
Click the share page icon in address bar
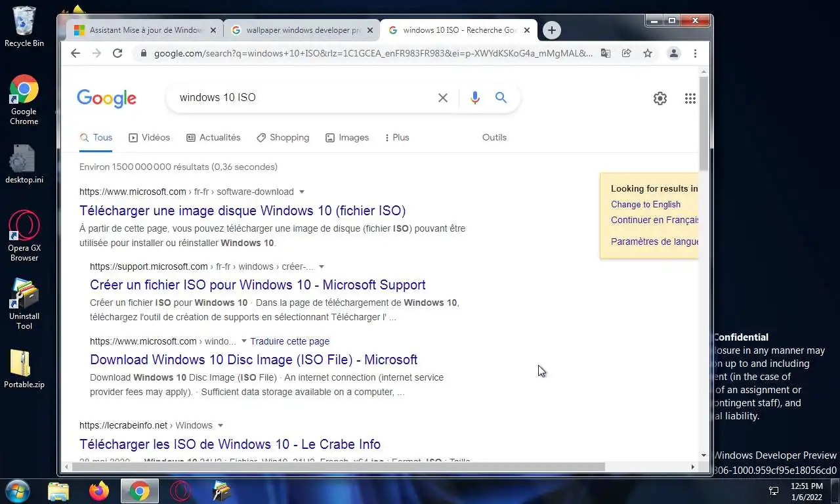[627, 53]
